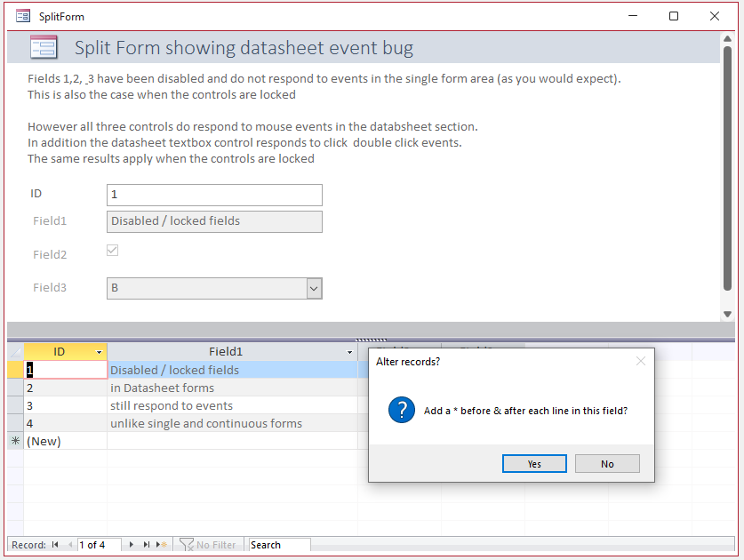Open the ID column filter dropdown
The width and height of the screenshot is (744, 560).
[x=100, y=352]
